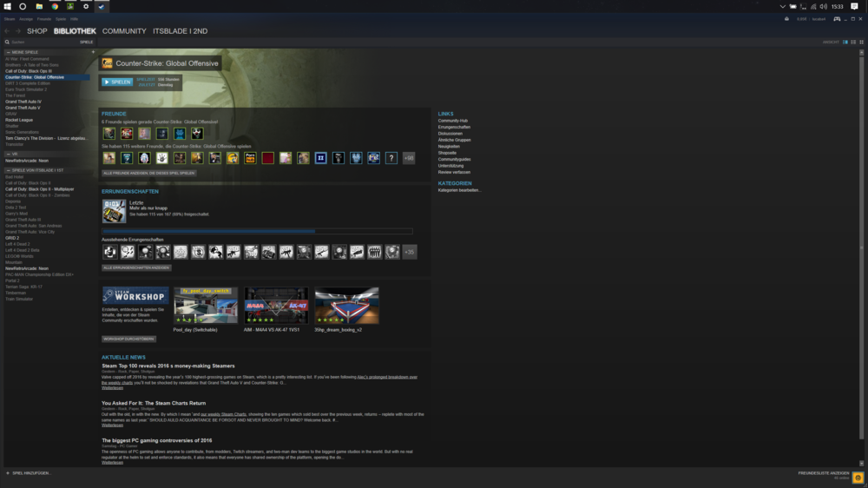This screenshot has height=488, width=868.
Task: Open the COMMUNITY tab
Action: 124,31
